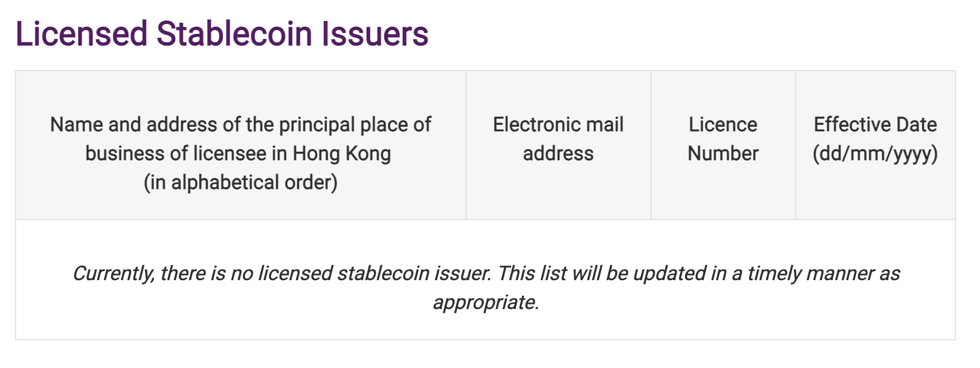This screenshot has width=980, height=368.
Task: Click the (in alphabetical order) note
Action: pos(241,182)
